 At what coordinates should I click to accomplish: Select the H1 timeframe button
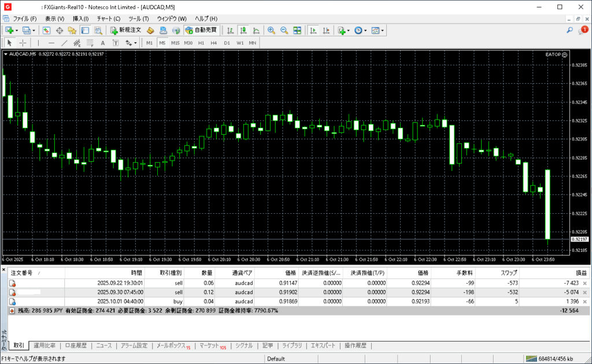click(201, 43)
